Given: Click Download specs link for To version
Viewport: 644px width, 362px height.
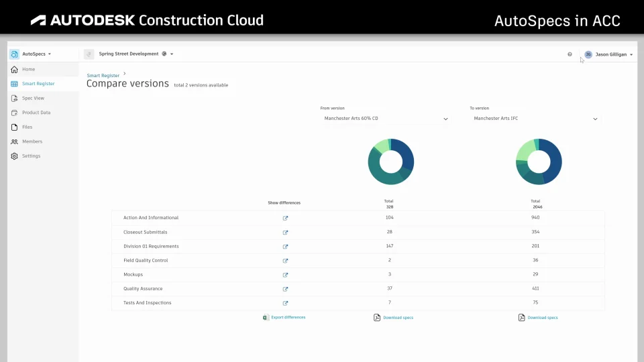Looking at the screenshot, I should (x=543, y=318).
